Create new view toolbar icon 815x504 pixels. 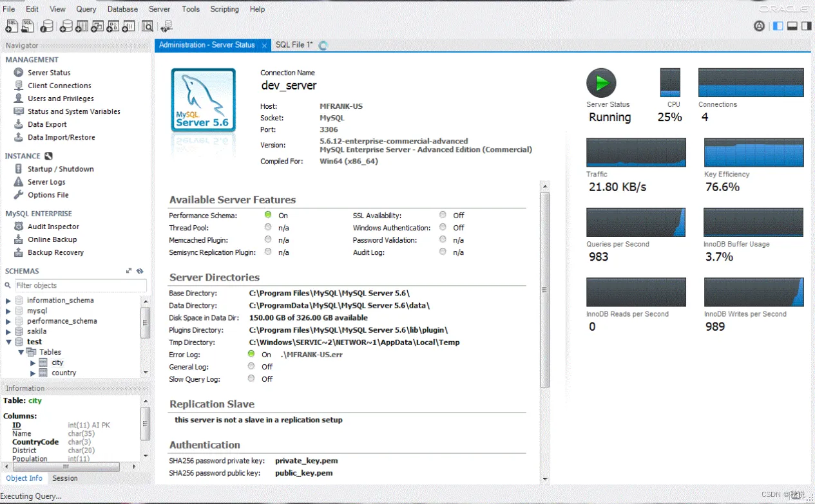[x=97, y=26]
